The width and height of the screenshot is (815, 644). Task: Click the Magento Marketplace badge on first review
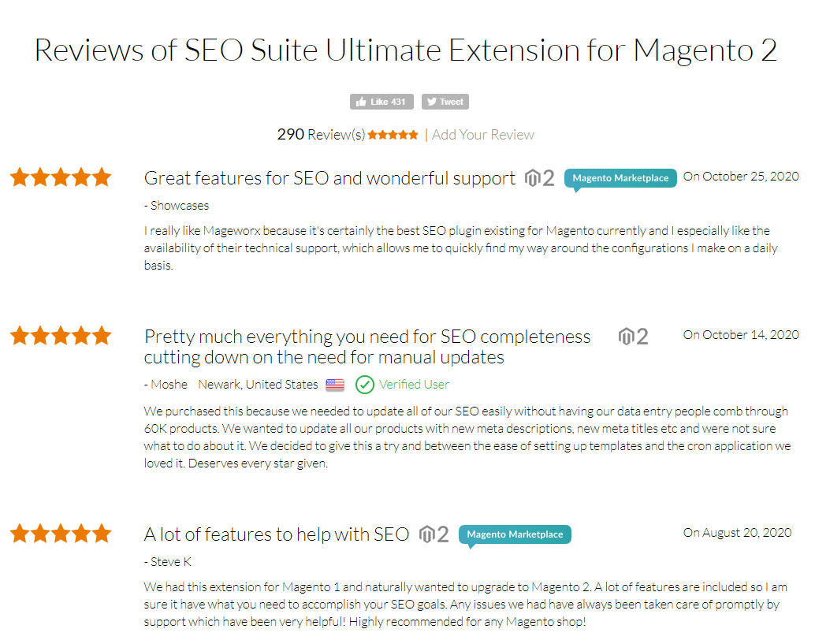[620, 178]
